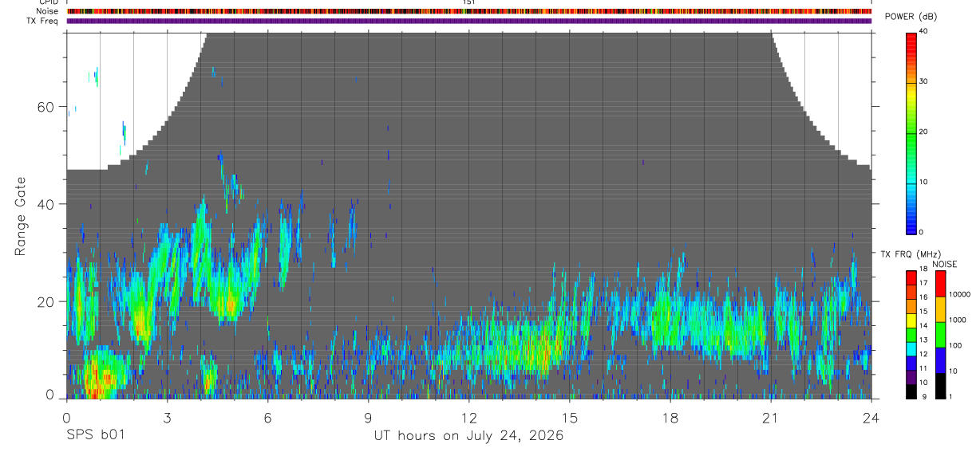Click the 60 tick label on Range Gate axis
This screenshot has height=452, width=980.
tap(47, 107)
